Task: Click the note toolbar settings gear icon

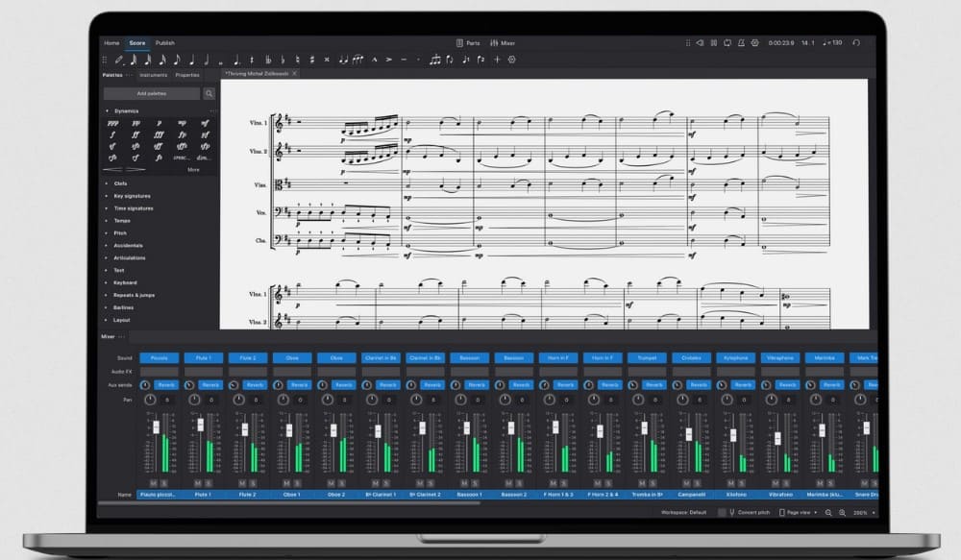Action: coord(511,60)
